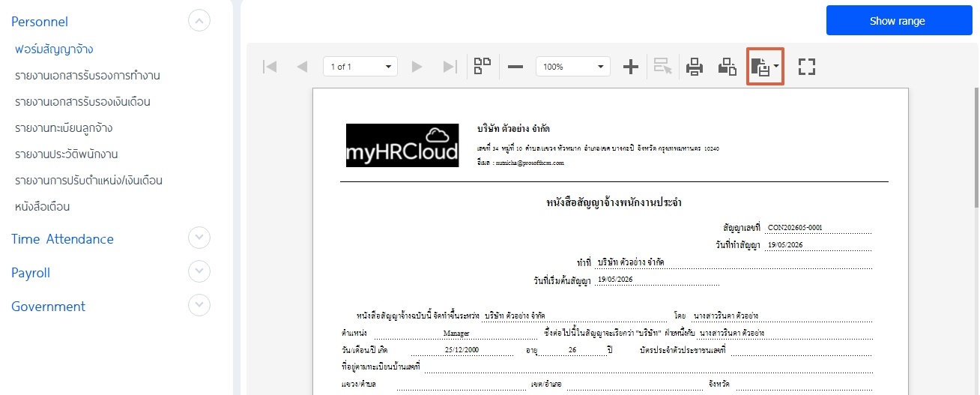Jump to last report page
This screenshot has width=980, height=395.
pyautogui.click(x=450, y=67)
